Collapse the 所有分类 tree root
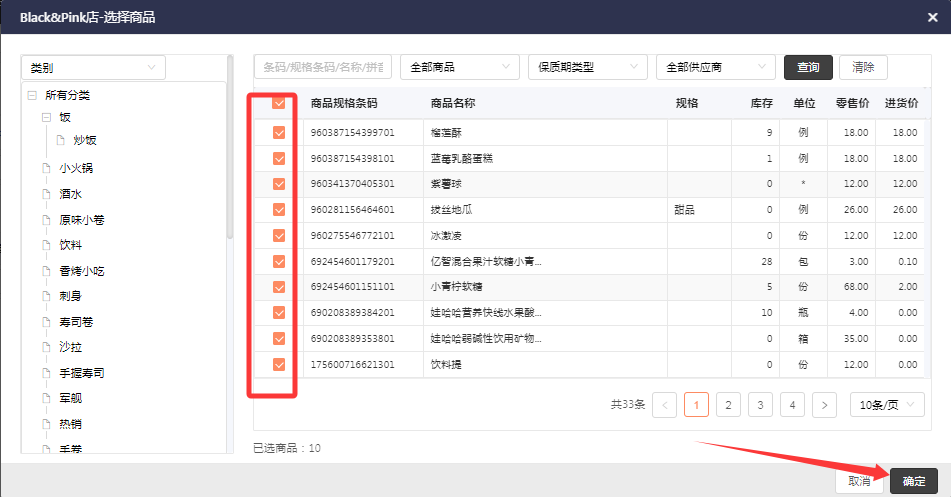Screen dimensions: 951x497 [32, 96]
